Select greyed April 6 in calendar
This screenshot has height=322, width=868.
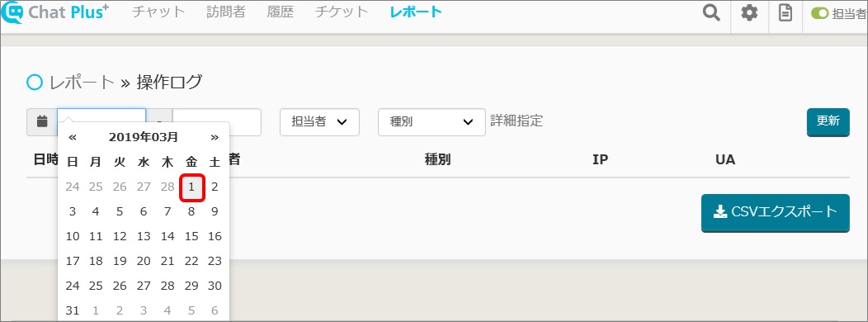coord(215,310)
